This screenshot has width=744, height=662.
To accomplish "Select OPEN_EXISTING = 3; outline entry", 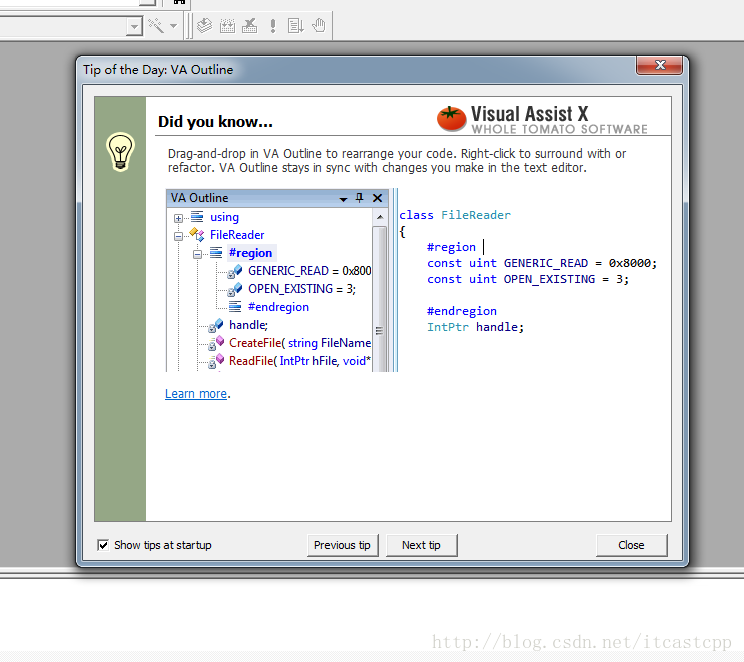I will tap(302, 289).
